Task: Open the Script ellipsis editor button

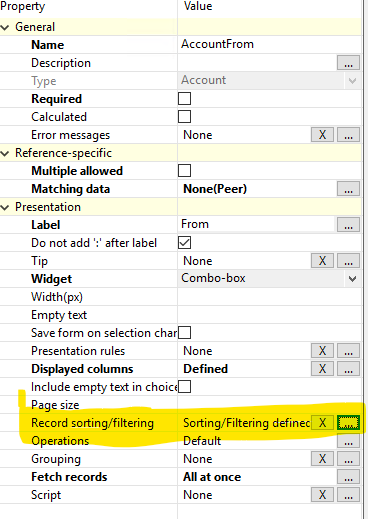Action: click(x=348, y=495)
